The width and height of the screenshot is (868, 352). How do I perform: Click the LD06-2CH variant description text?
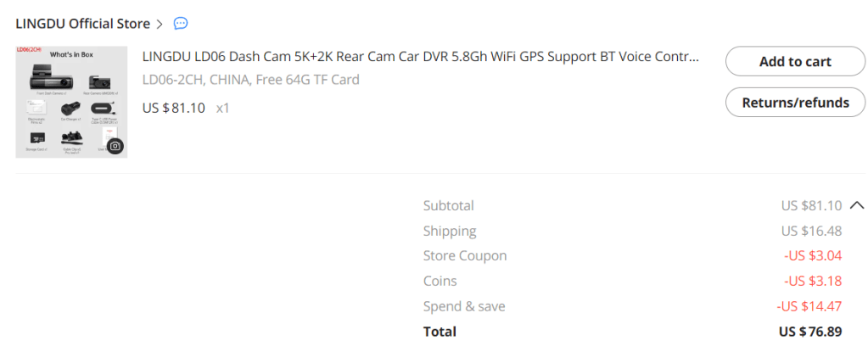coord(251,80)
